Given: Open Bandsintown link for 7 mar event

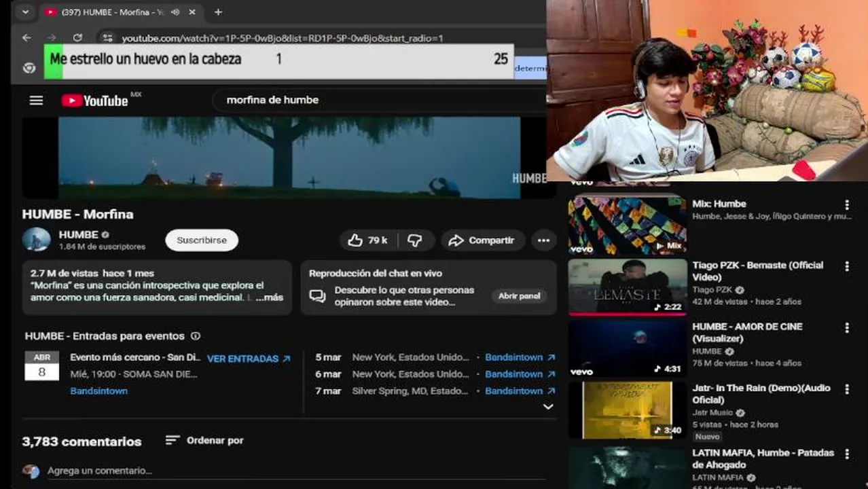Looking at the screenshot, I should (520, 391).
